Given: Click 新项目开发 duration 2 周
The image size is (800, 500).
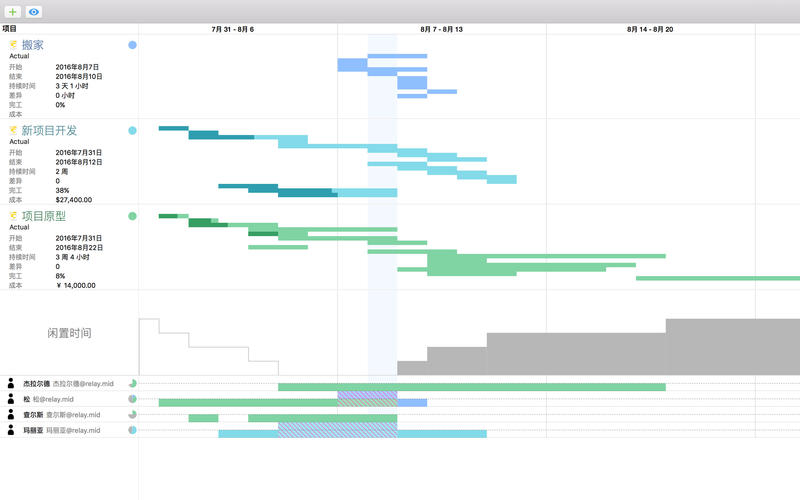Looking at the screenshot, I should pos(61,172).
